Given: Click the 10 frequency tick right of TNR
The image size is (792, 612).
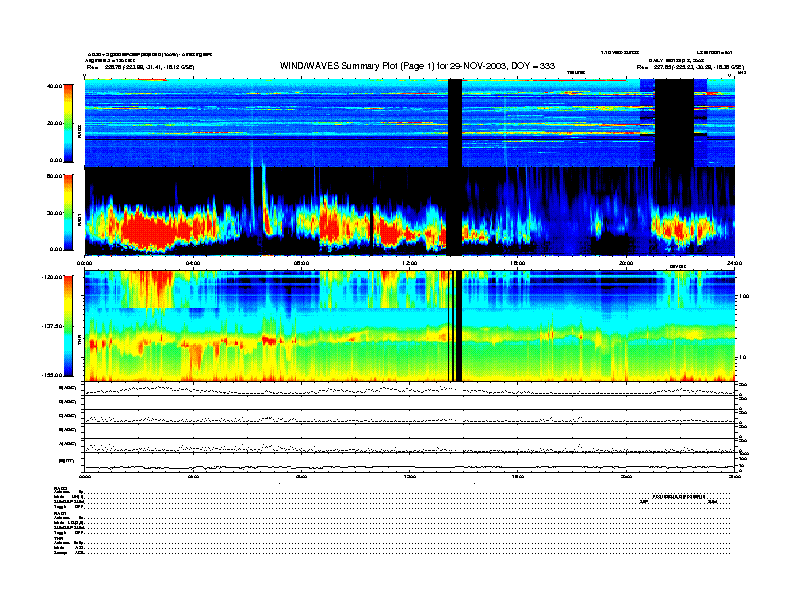Looking at the screenshot, I should click(x=744, y=358).
